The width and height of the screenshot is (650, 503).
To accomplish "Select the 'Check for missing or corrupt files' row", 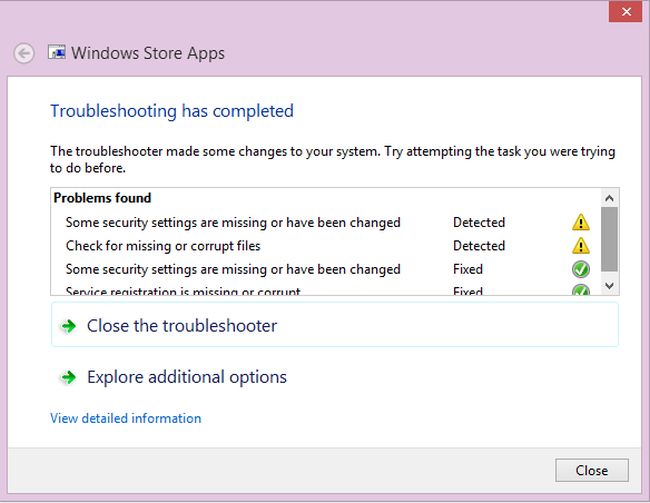I will point(325,246).
